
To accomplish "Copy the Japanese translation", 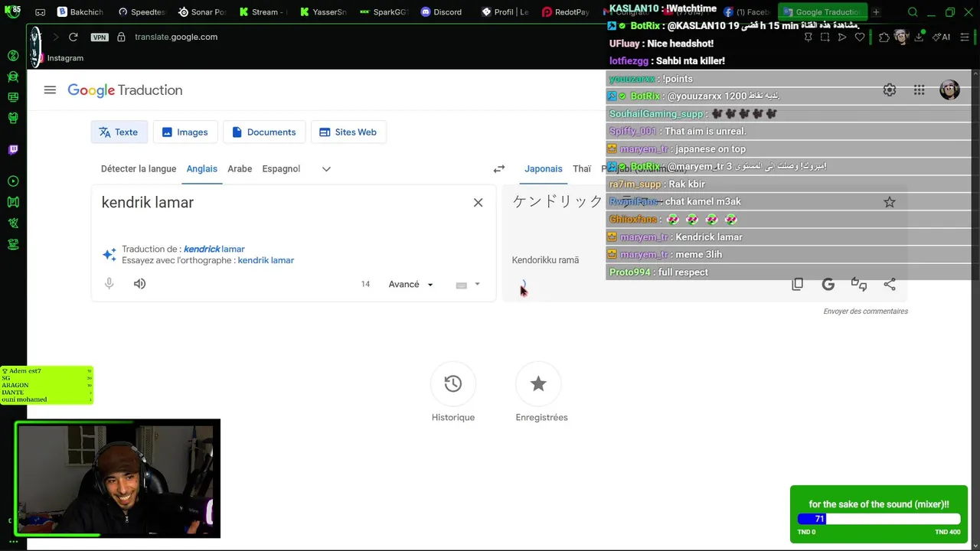I will [x=797, y=284].
